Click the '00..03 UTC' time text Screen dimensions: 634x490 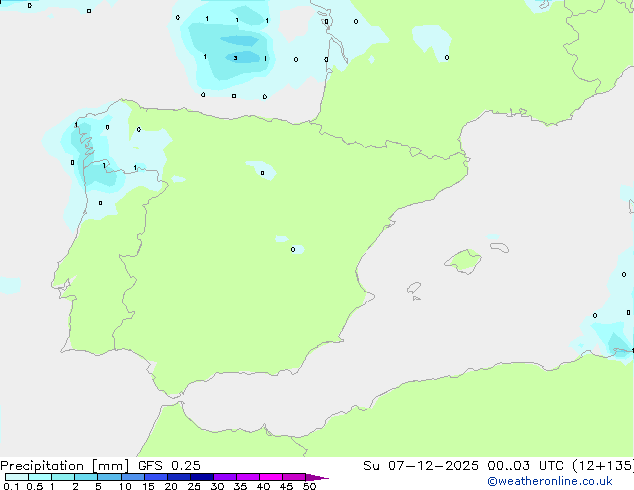point(525,466)
